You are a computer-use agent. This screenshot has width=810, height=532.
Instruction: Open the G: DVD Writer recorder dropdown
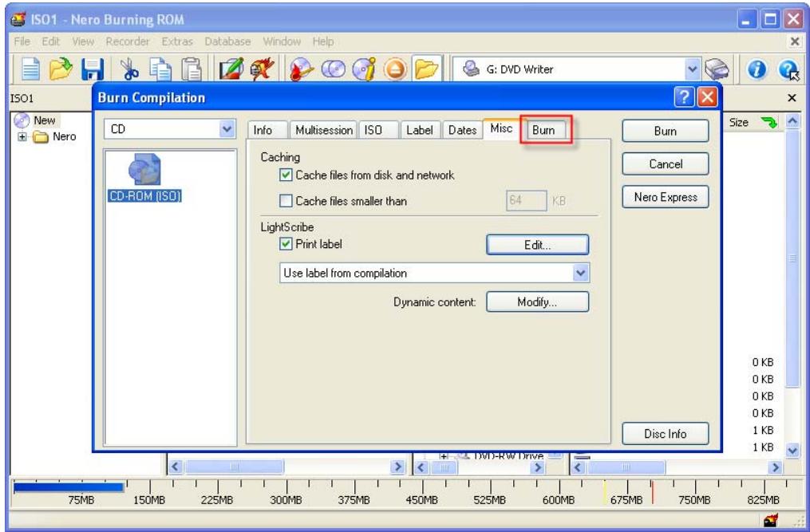click(692, 69)
